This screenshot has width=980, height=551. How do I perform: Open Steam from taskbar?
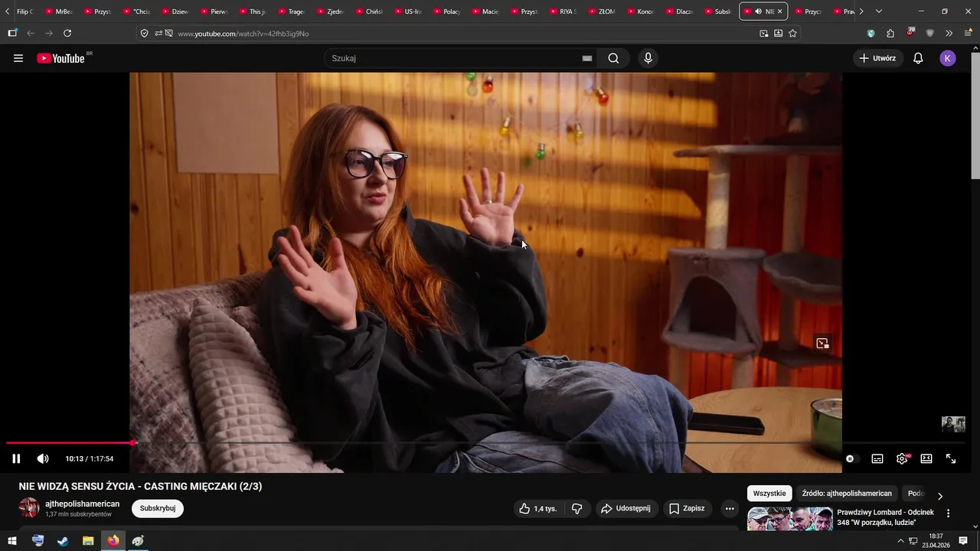(63, 540)
